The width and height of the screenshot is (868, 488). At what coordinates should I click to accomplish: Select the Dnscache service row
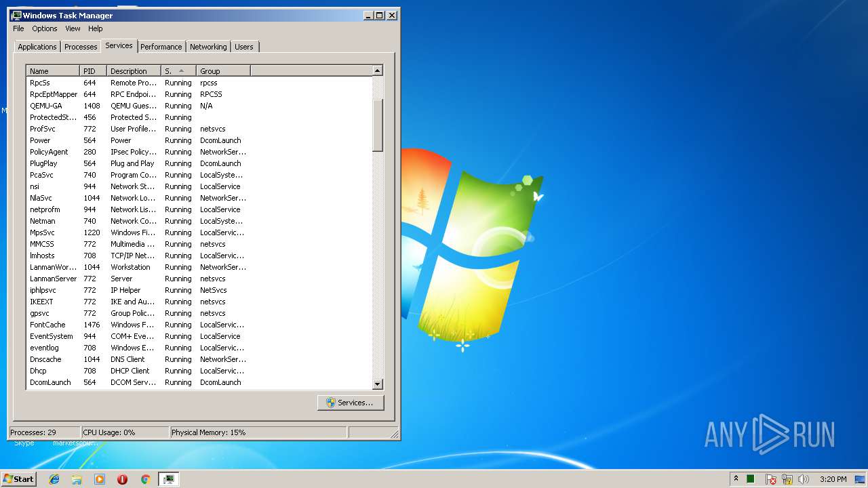tap(199, 359)
